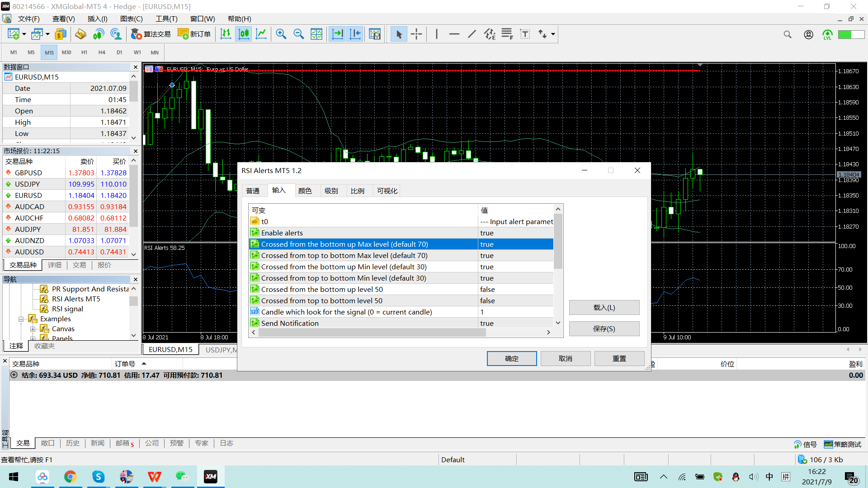Open the arrows objects dropdown in toolbar
This screenshot has height=488, width=868.
point(552,34)
